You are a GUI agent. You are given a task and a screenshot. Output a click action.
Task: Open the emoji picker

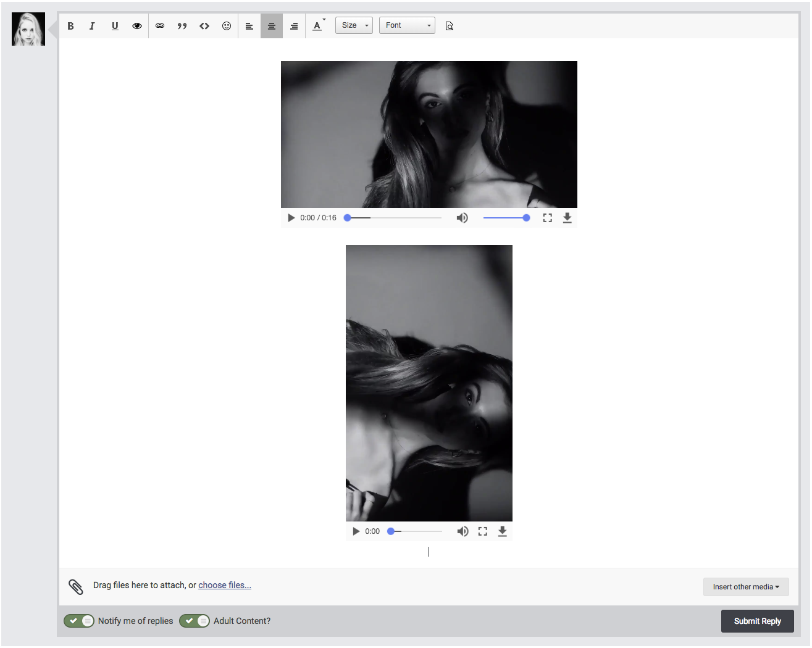[x=227, y=26]
